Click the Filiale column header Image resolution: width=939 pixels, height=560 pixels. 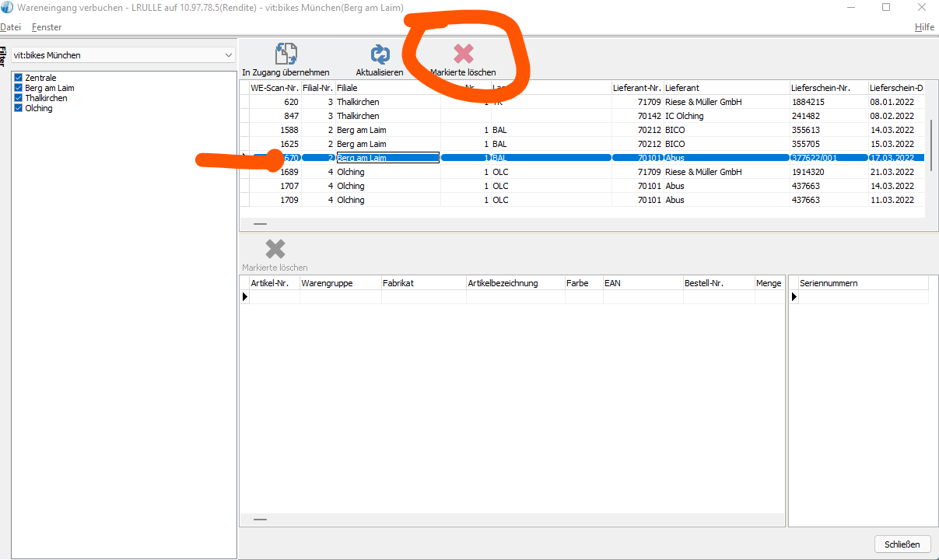[387, 88]
